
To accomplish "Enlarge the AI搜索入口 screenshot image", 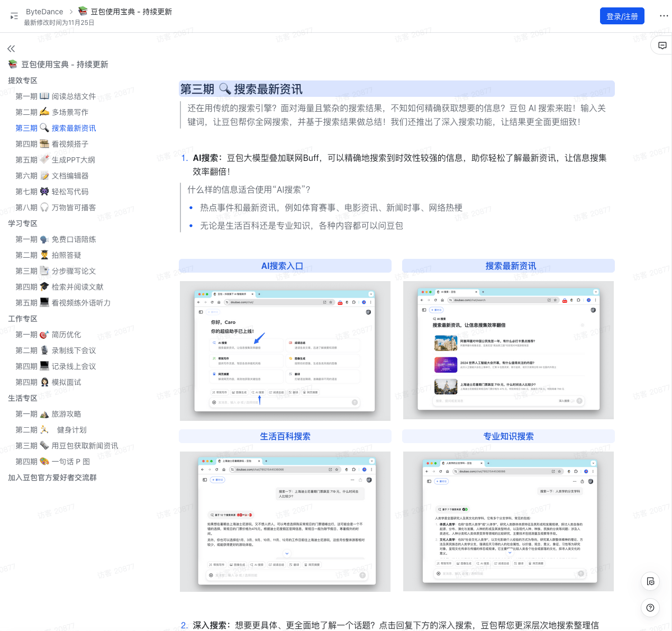I will 285,351.
